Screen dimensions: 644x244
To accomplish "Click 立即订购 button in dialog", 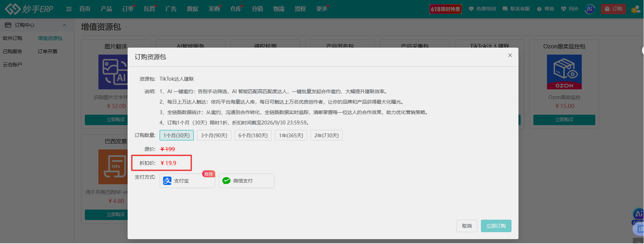I will (x=496, y=226).
